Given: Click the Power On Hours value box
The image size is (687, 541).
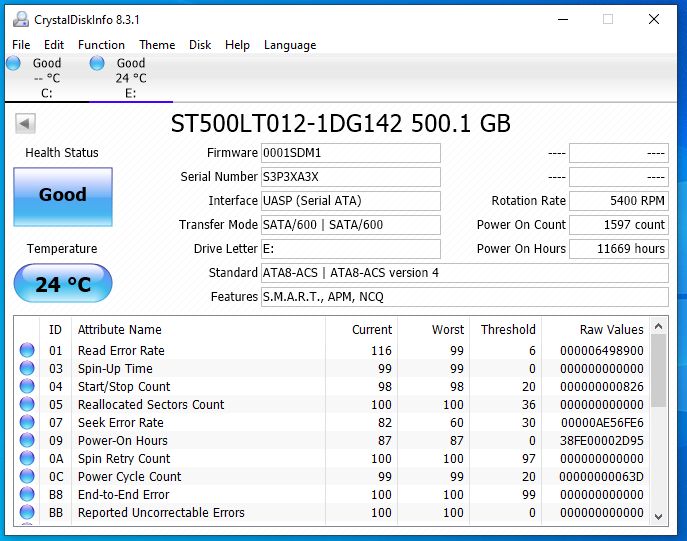Looking at the screenshot, I should 619,249.
